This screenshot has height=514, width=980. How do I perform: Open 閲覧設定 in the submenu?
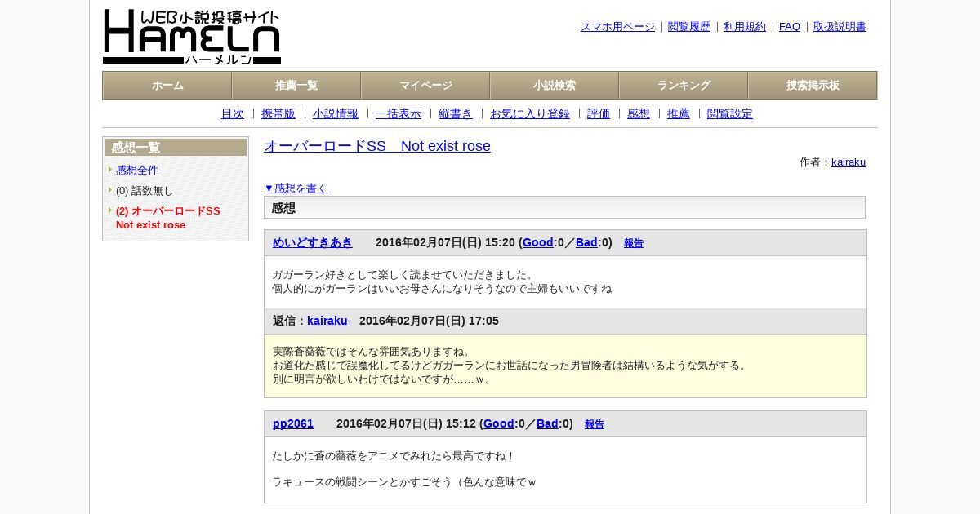point(730,114)
